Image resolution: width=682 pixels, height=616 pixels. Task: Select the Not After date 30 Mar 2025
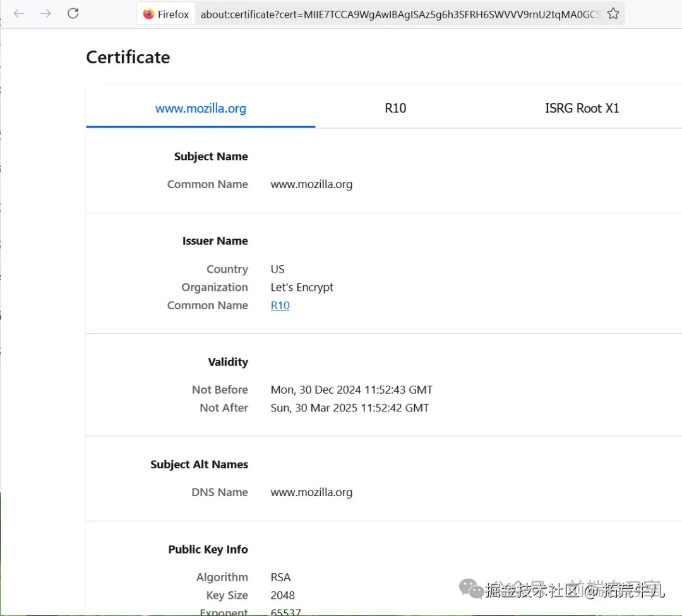350,408
